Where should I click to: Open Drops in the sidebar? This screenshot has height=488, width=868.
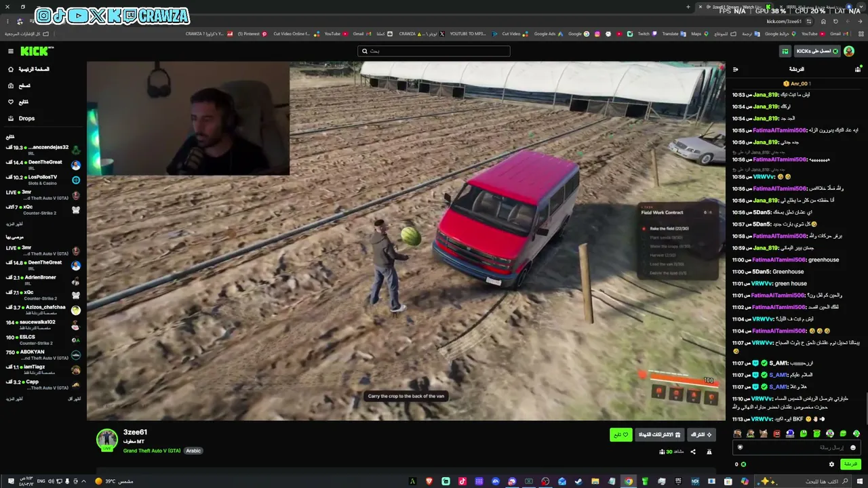[26, 119]
